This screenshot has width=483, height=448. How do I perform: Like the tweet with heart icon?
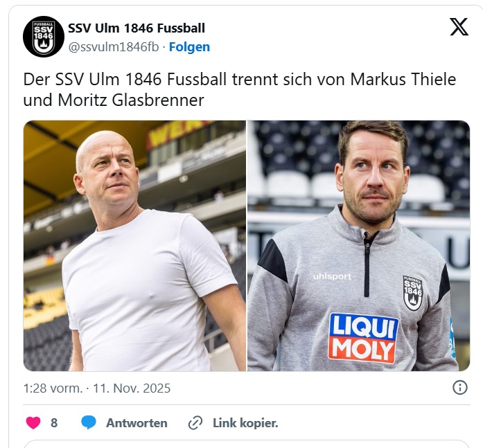coord(33,422)
